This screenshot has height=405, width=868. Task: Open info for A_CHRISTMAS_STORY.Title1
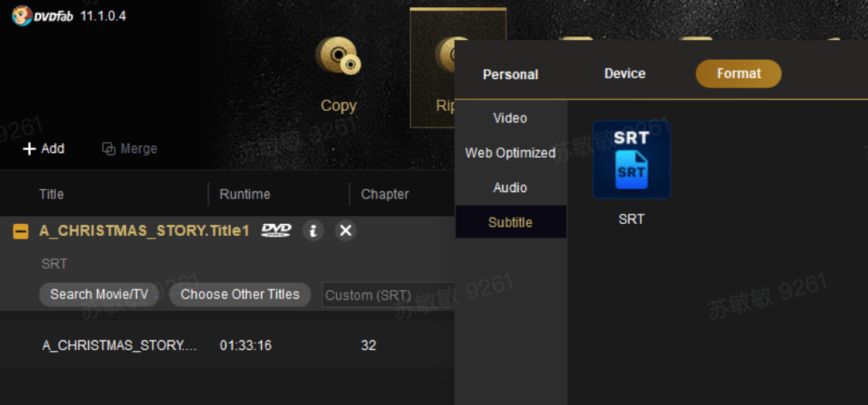pos(313,230)
